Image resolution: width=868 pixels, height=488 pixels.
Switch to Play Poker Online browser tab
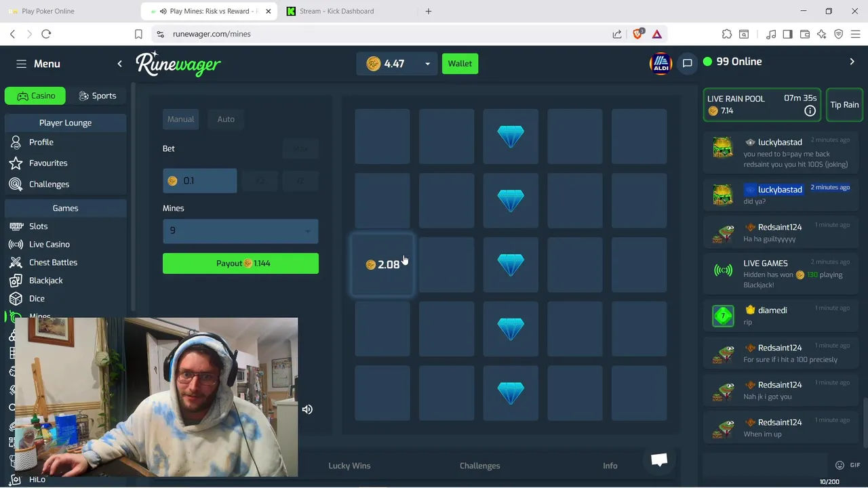pyautogui.click(x=48, y=12)
